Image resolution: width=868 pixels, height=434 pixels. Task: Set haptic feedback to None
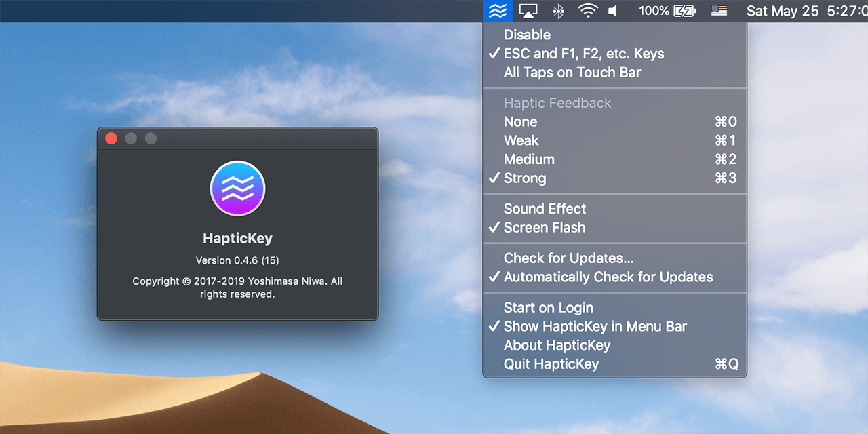[x=520, y=122]
